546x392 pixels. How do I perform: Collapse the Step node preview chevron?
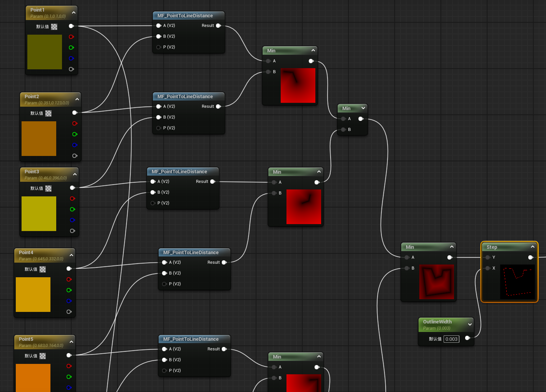(533, 247)
